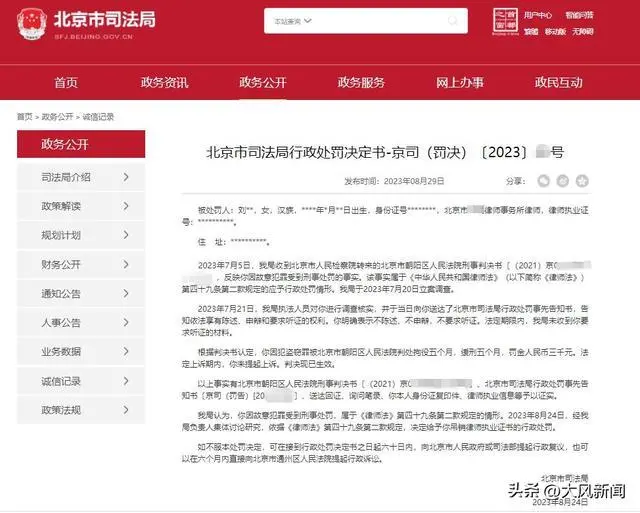Click 首页 in the breadcrumb
This screenshot has height=513, width=640.
(24, 117)
